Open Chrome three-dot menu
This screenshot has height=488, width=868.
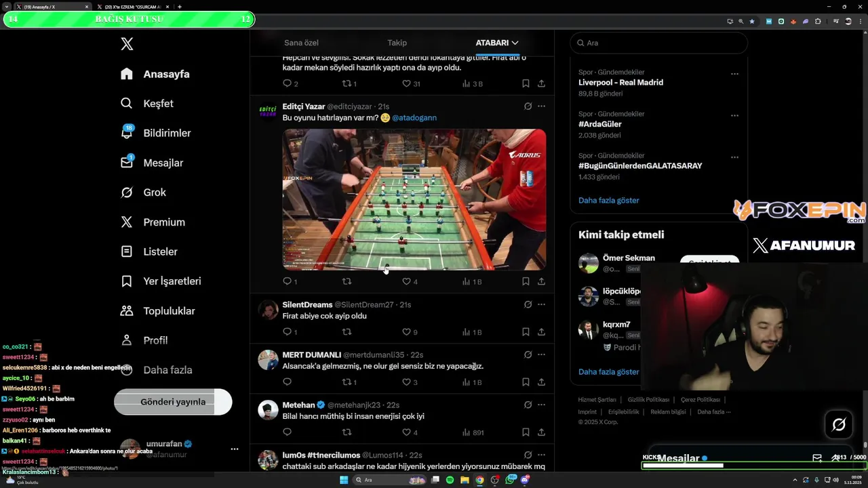click(859, 21)
